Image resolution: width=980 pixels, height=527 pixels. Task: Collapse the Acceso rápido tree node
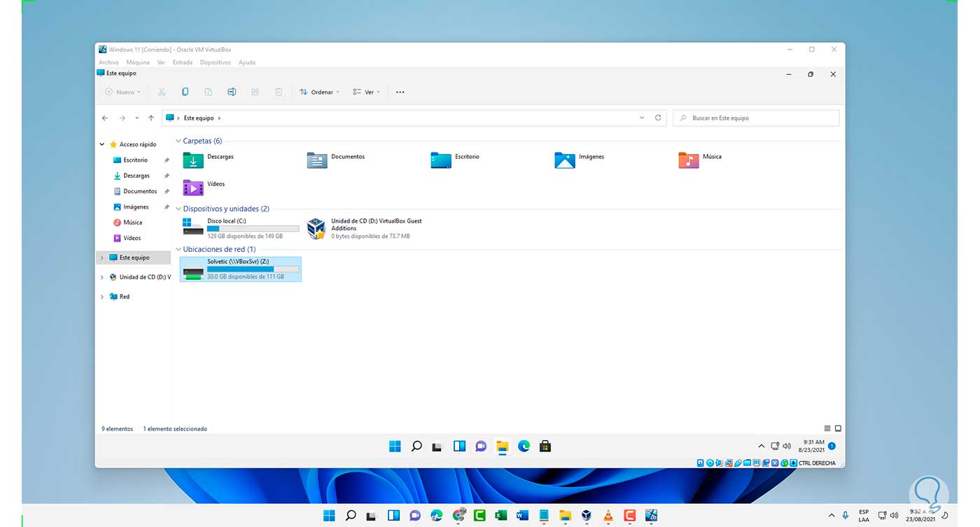pyautogui.click(x=102, y=145)
